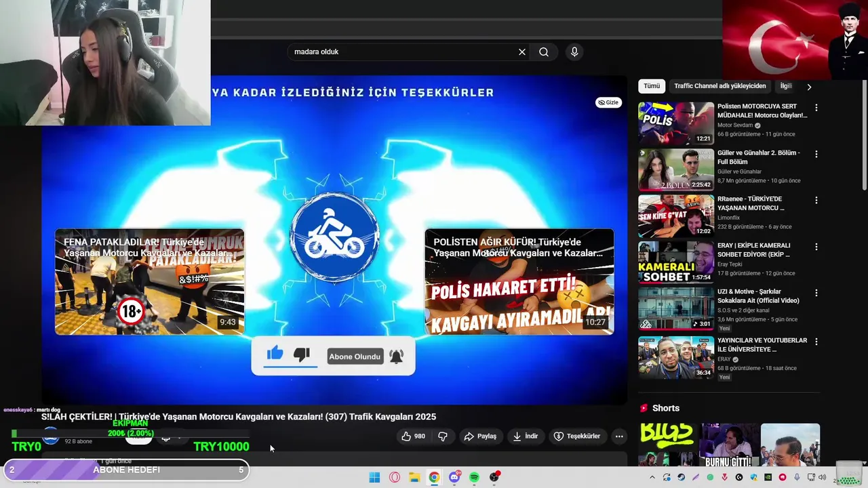Viewport: 868px width, 488px height.
Task: Select the Tümü filter chip
Action: (652, 86)
